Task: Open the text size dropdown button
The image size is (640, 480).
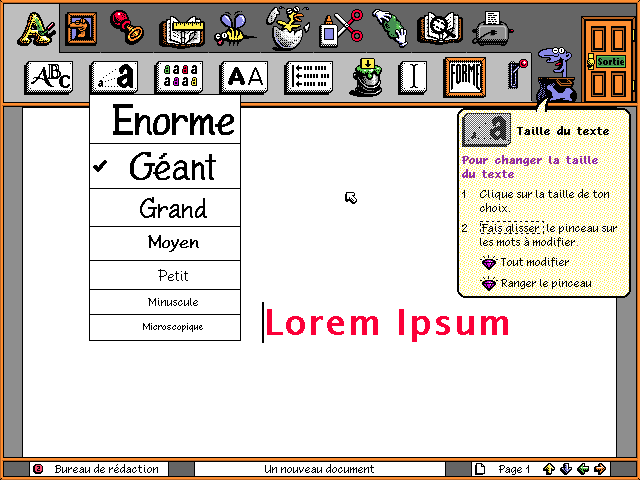Action: [113, 77]
